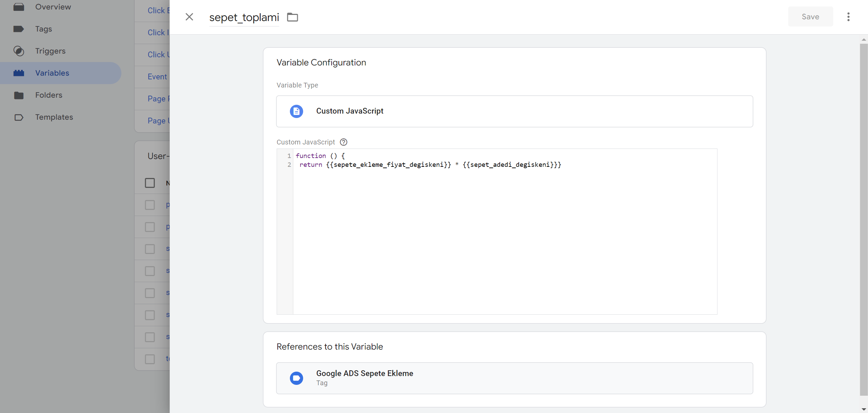The width and height of the screenshot is (868, 413).
Task: Click the 'Variable Configuration' heading
Action: 321,62
